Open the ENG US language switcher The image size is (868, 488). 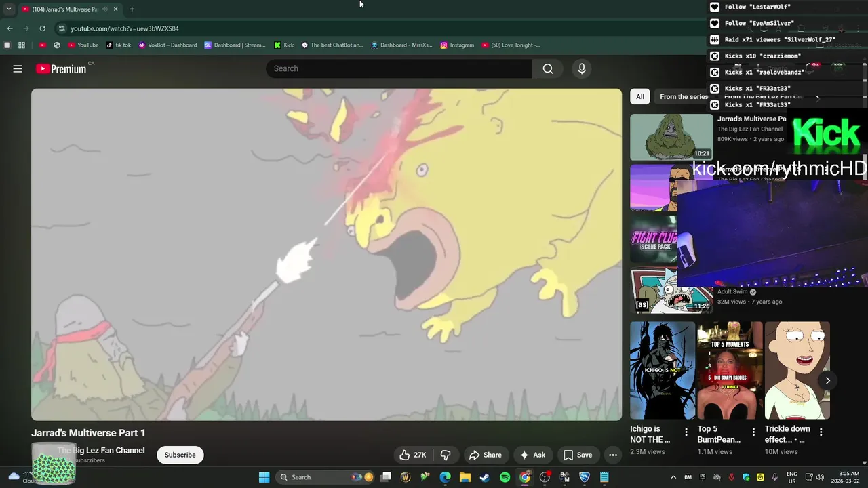coord(791,477)
